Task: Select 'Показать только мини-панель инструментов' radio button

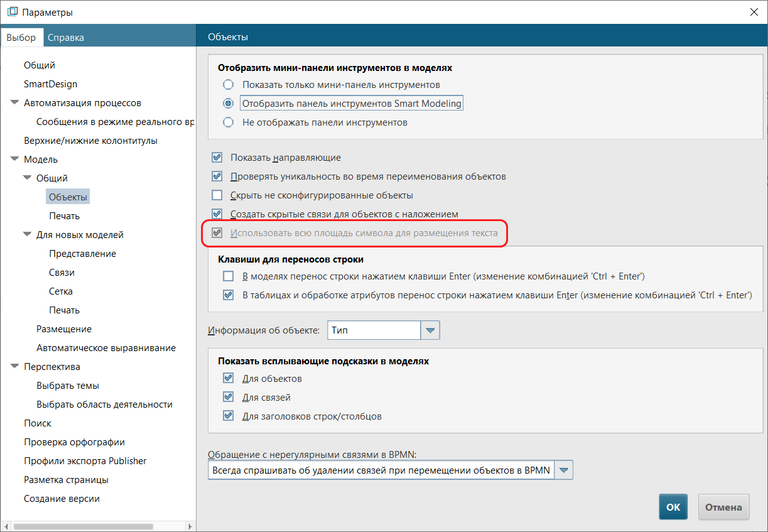Action: point(229,84)
